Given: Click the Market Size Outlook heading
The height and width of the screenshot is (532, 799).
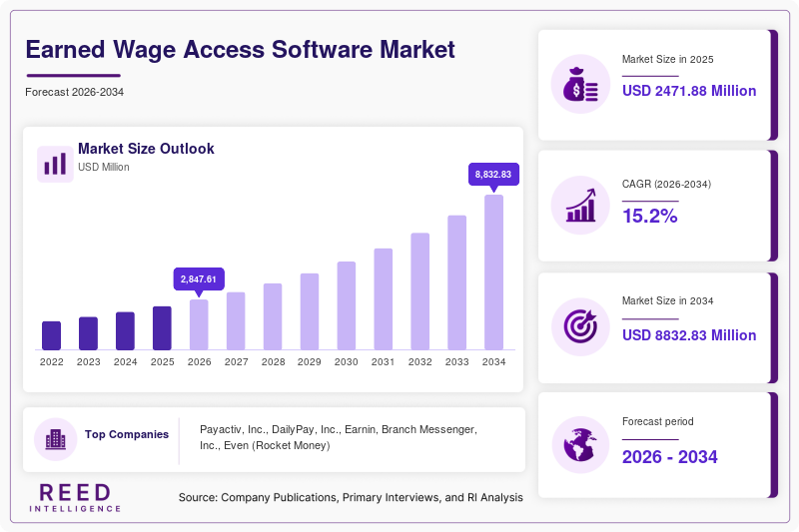Looking at the screenshot, I should point(146,149).
